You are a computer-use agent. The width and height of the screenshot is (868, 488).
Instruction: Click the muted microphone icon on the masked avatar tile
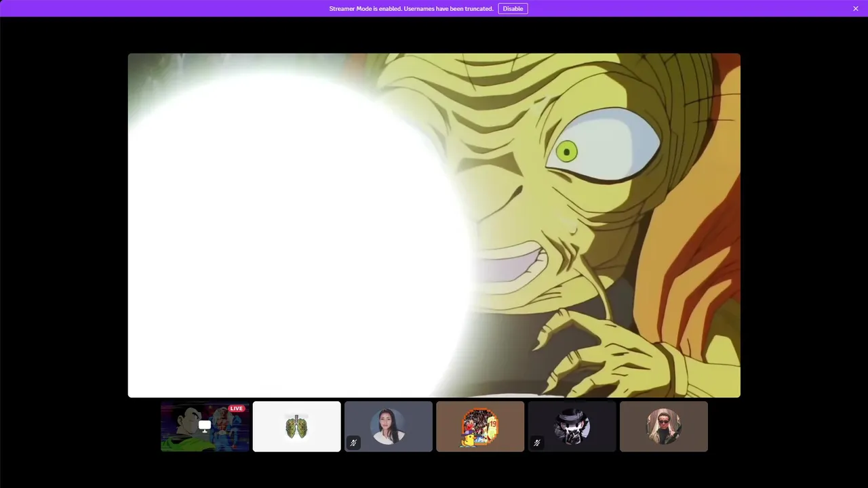(x=536, y=443)
